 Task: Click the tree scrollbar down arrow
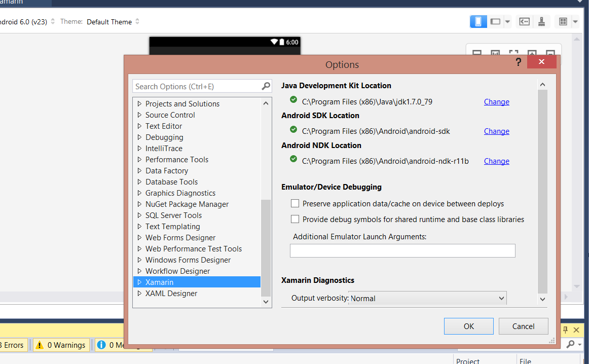(x=266, y=302)
